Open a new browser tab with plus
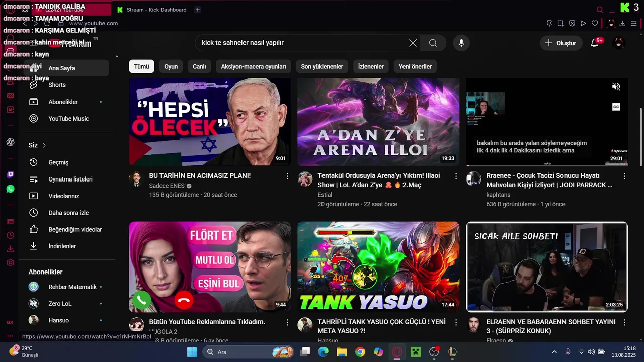This screenshot has height=362, width=644. [198, 10]
